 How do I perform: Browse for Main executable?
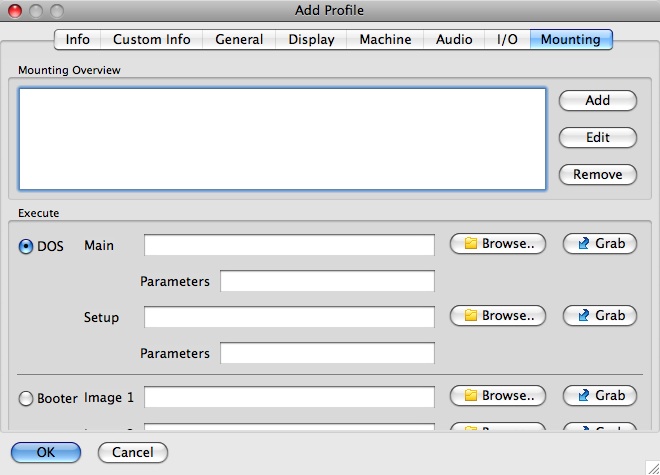pyautogui.click(x=498, y=244)
